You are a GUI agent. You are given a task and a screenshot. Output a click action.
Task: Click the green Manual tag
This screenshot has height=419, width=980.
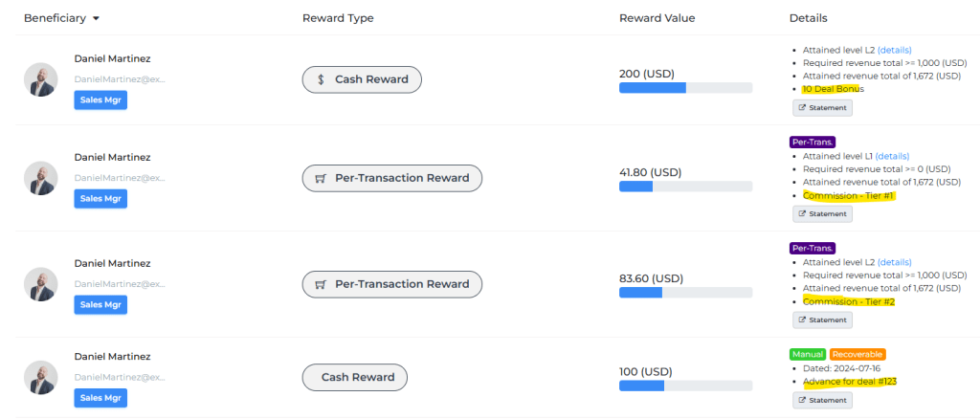point(808,354)
